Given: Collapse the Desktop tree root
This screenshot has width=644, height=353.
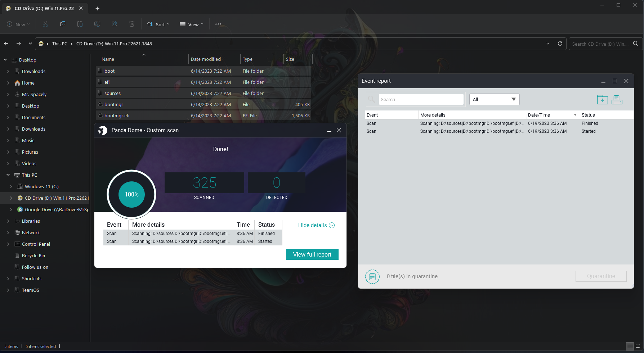Looking at the screenshot, I should [5, 60].
